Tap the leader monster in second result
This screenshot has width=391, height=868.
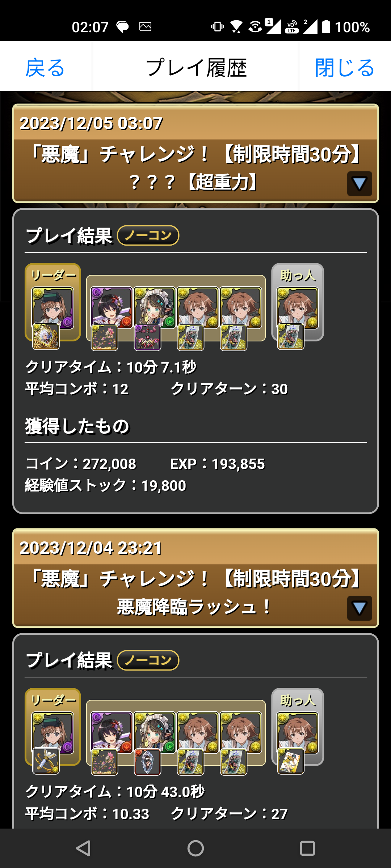pyautogui.click(x=53, y=733)
